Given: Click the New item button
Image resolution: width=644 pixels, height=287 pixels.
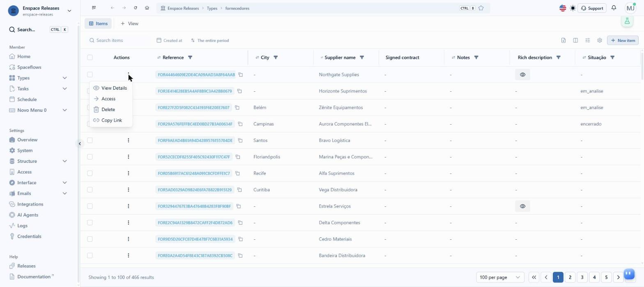Looking at the screenshot, I should pos(623,40).
